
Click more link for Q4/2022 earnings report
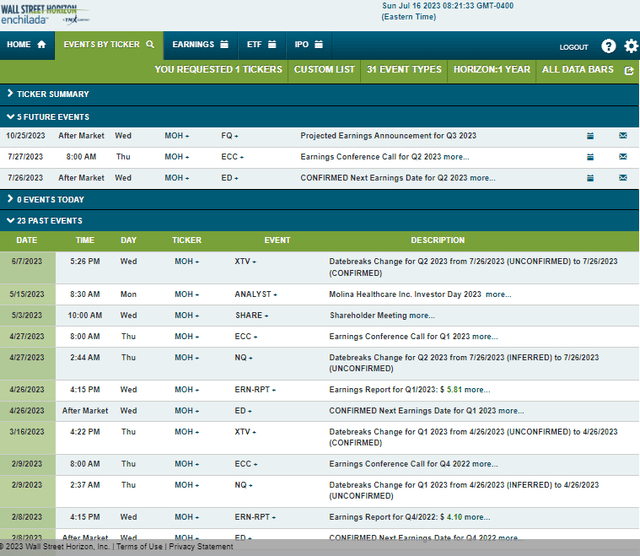coord(477,517)
